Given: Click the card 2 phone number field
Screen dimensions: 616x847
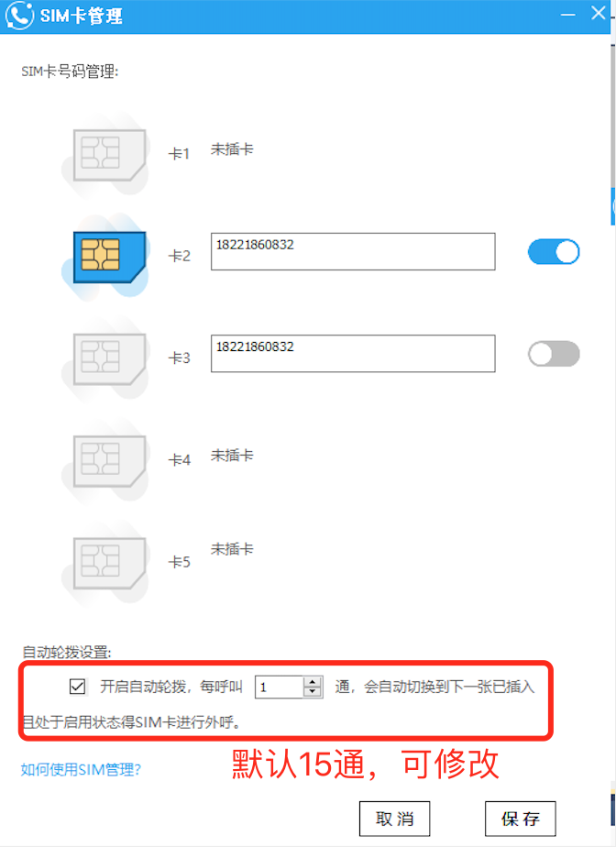Looking at the screenshot, I should [353, 252].
